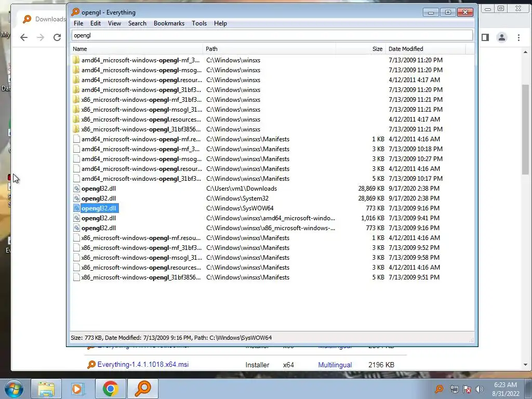Click the search field containing opengl
Viewport: 532px width, 399px height.
[272, 35]
